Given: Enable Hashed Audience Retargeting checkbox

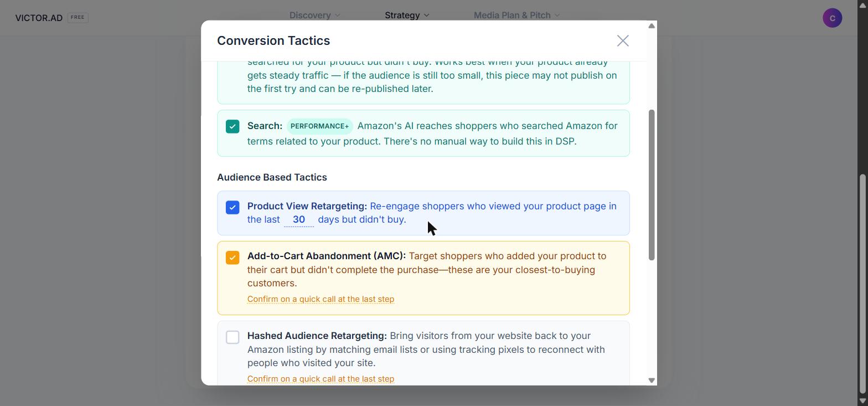Looking at the screenshot, I should coord(232,337).
